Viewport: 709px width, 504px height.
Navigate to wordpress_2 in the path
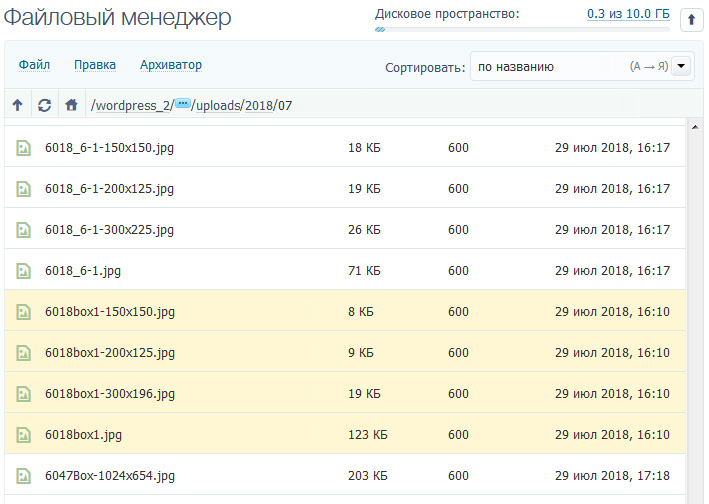pyautogui.click(x=132, y=105)
